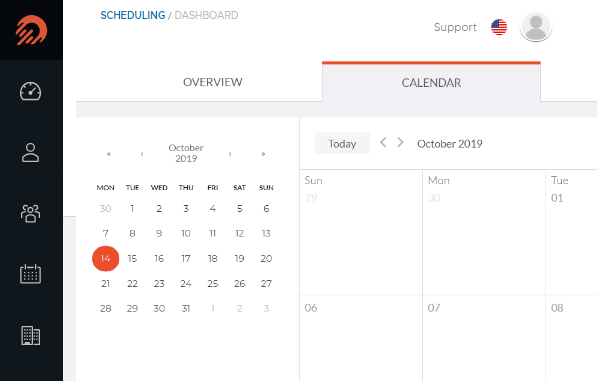Go to previous month in main calendar
This screenshot has width=597, height=381.
point(383,142)
